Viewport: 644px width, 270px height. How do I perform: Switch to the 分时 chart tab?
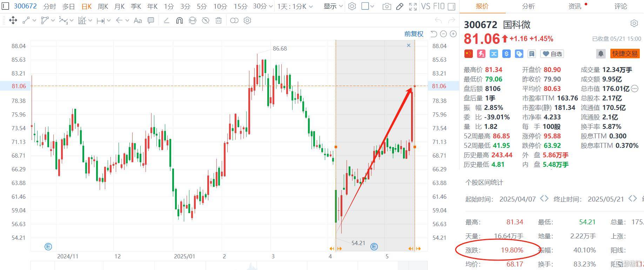pos(49,6)
